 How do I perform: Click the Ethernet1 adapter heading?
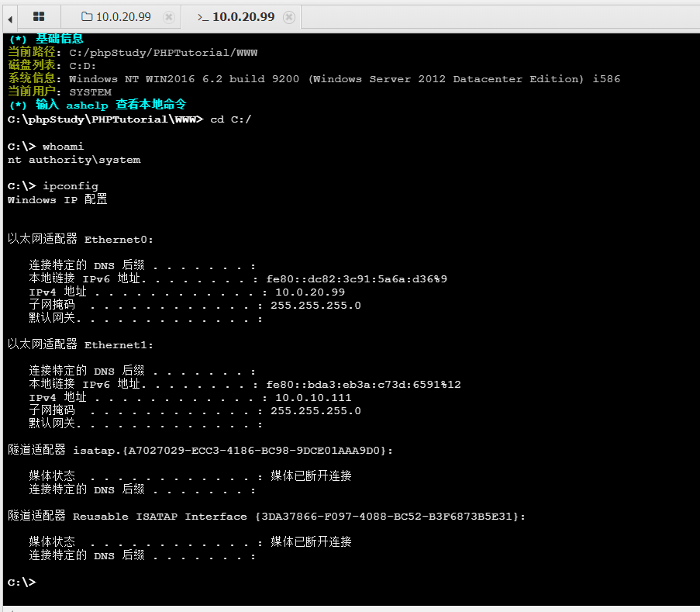pos(81,344)
